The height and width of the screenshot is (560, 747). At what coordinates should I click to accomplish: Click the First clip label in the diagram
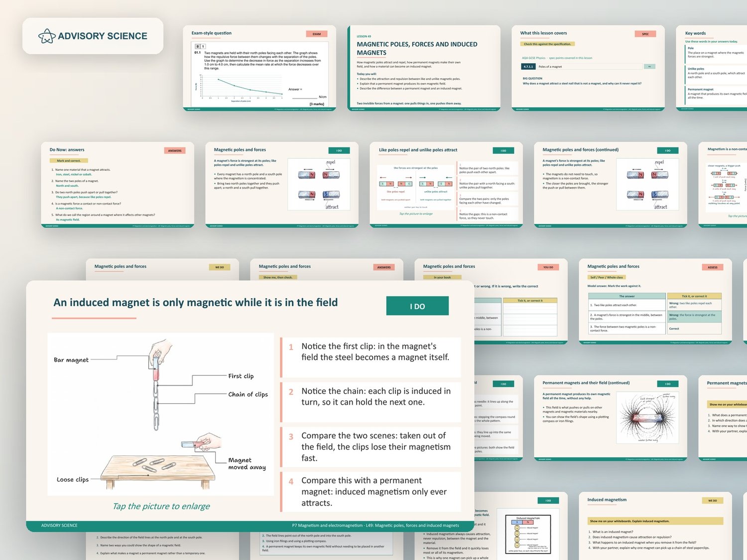click(x=241, y=376)
